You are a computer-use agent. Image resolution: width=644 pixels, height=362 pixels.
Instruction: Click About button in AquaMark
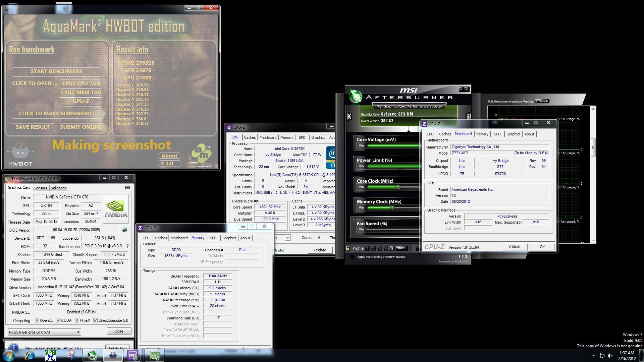pyautogui.click(x=169, y=156)
